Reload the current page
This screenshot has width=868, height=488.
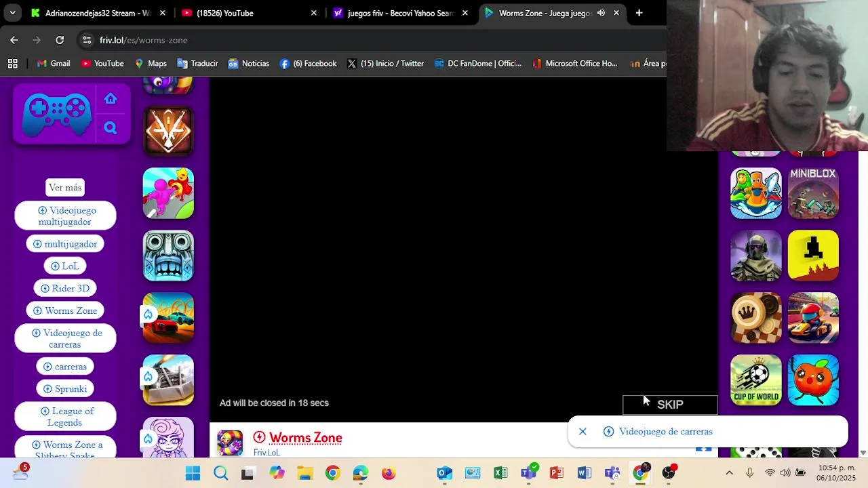(60, 40)
